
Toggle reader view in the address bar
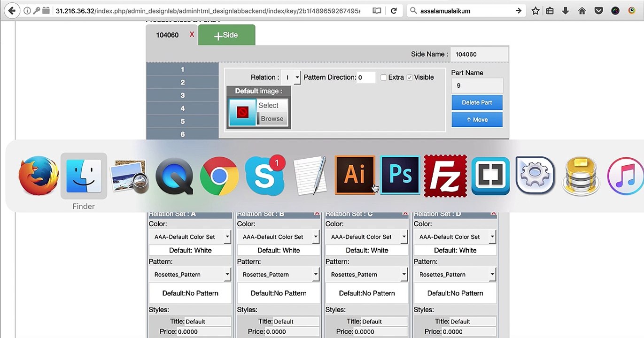click(x=377, y=11)
